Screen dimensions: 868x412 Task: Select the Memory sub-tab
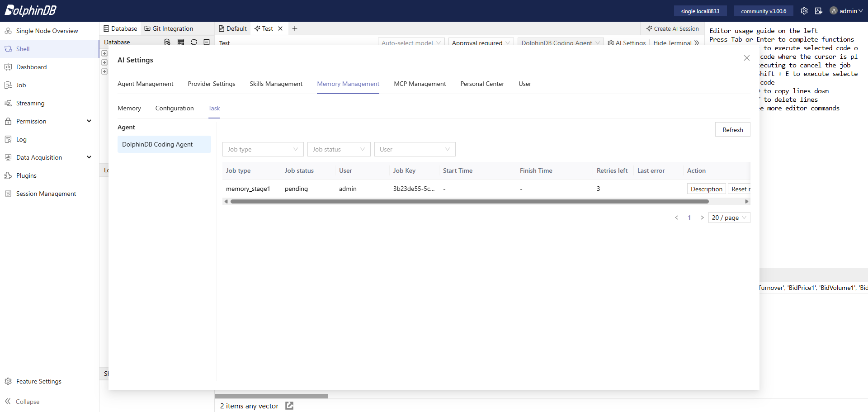(x=129, y=108)
